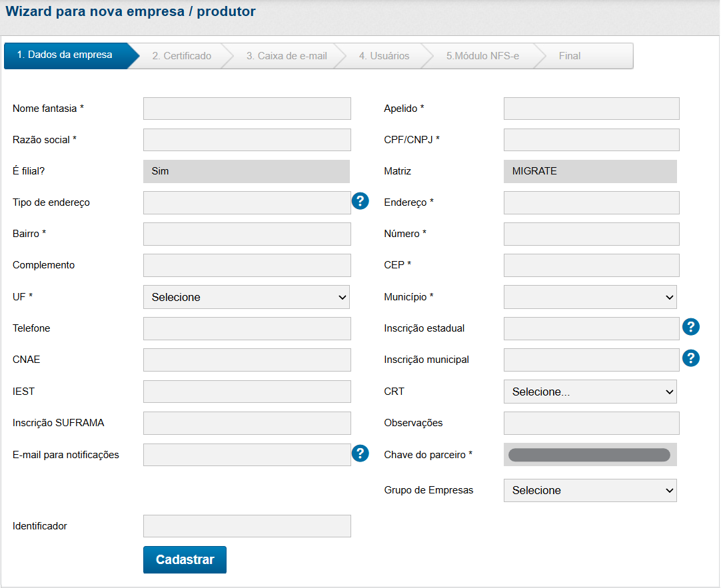Select the Razão social input box
This screenshot has width=721, height=588.
(x=247, y=140)
